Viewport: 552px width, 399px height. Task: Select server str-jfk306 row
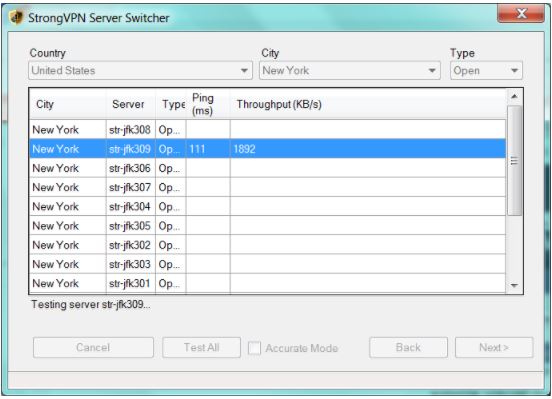268,168
